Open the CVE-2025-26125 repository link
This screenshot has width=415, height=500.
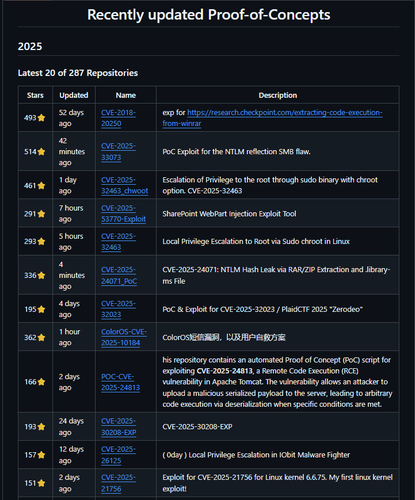(x=118, y=455)
